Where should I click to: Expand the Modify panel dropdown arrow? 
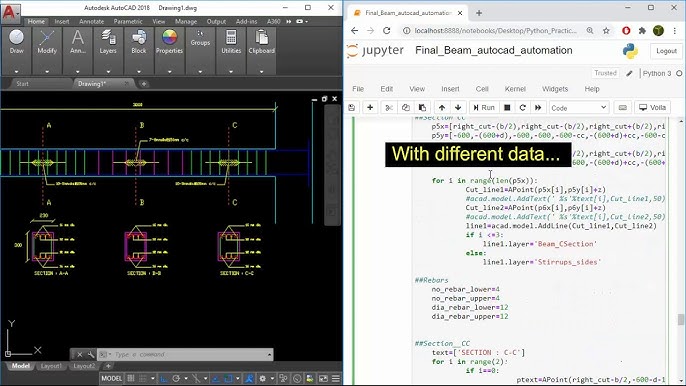47,71
